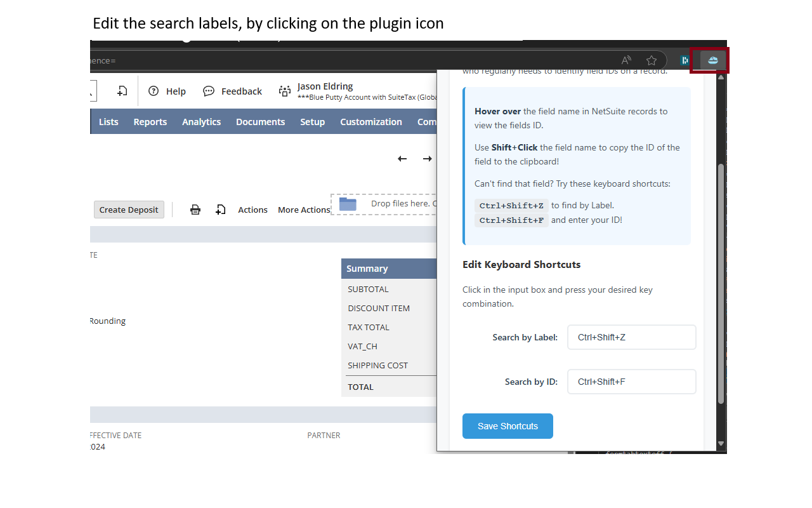
Task: Click the NetSuite plugin extension icon
Action: click(713, 60)
